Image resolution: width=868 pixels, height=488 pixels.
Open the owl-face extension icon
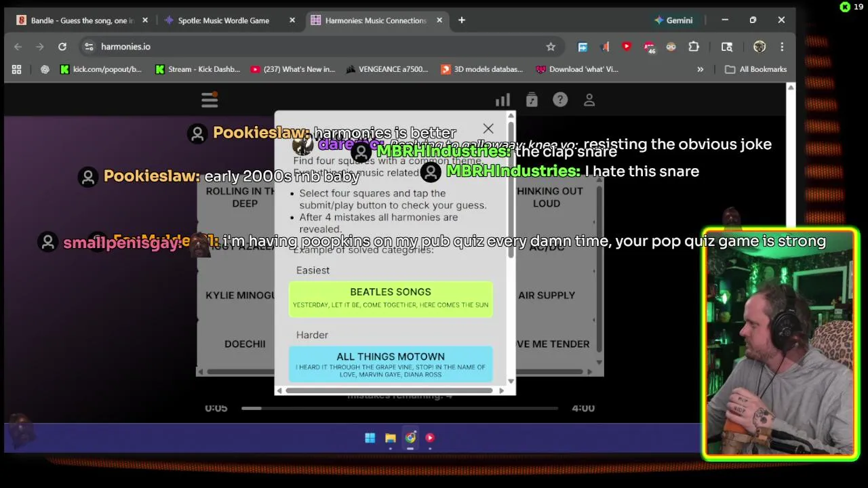tap(671, 47)
